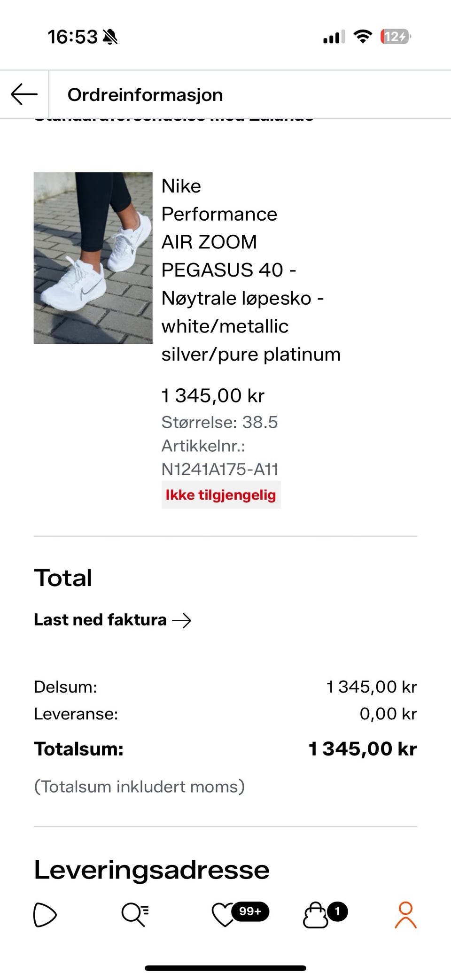Tap the shopping bag count badge
The height and width of the screenshot is (980, 451).
point(337,911)
